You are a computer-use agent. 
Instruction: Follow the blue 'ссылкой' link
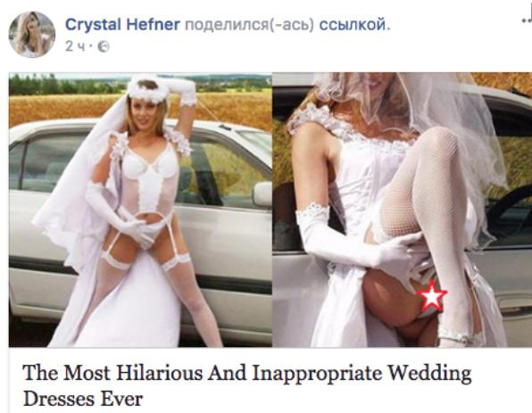[x=353, y=25]
